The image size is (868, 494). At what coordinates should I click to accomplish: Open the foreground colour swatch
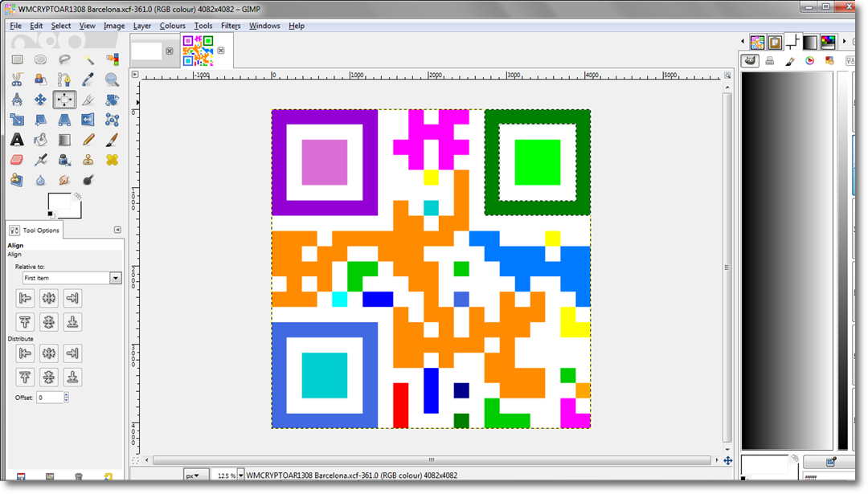(x=58, y=202)
